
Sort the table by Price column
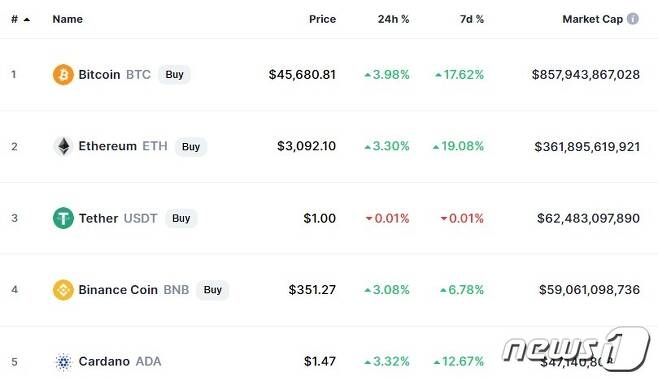pos(322,19)
